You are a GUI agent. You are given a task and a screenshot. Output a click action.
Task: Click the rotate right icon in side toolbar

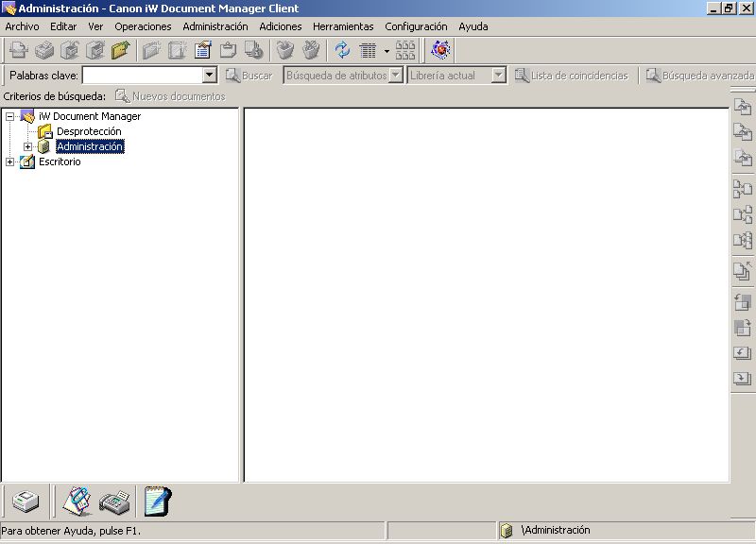(743, 328)
